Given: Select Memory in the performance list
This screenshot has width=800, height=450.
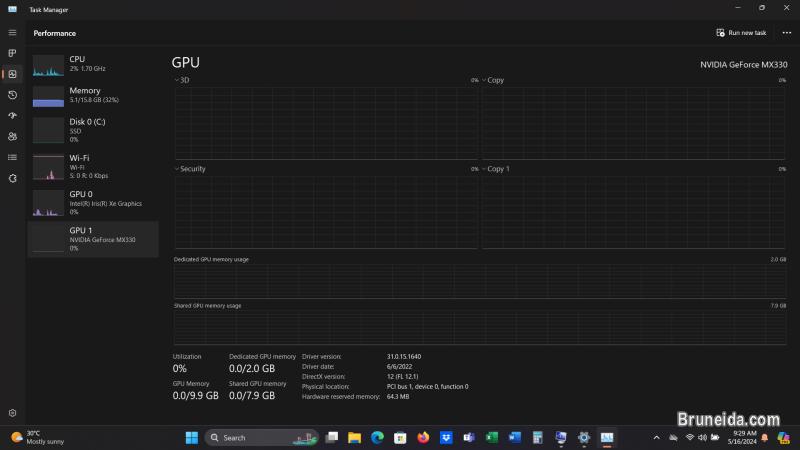Looking at the screenshot, I should (x=94, y=96).
